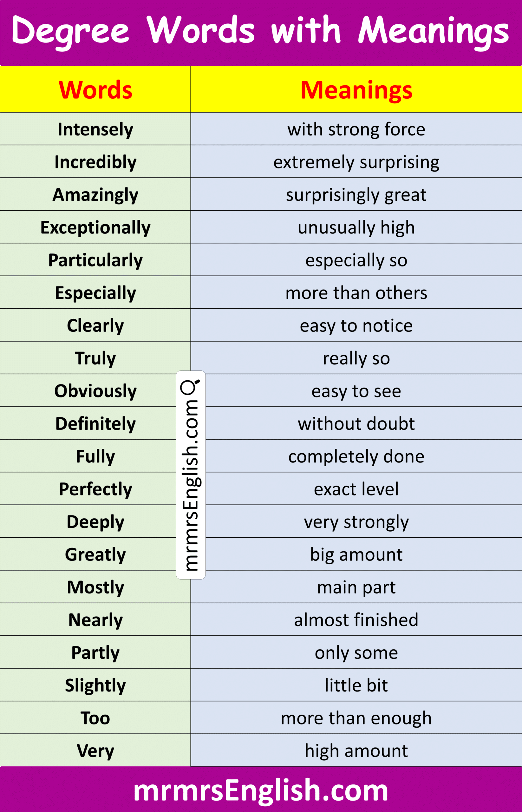Click the meaning "surprisingly great"
The height and width of the screenshot is (812, 522).
coord(356,195)
